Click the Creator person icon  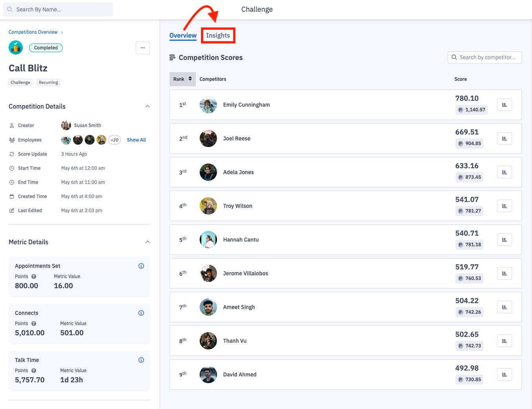point(12,125)
